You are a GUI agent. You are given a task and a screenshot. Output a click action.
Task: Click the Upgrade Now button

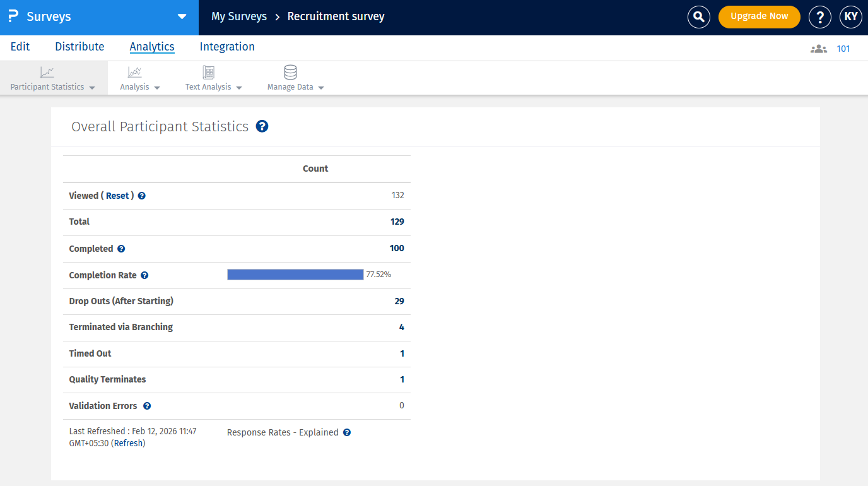[759, 17]
